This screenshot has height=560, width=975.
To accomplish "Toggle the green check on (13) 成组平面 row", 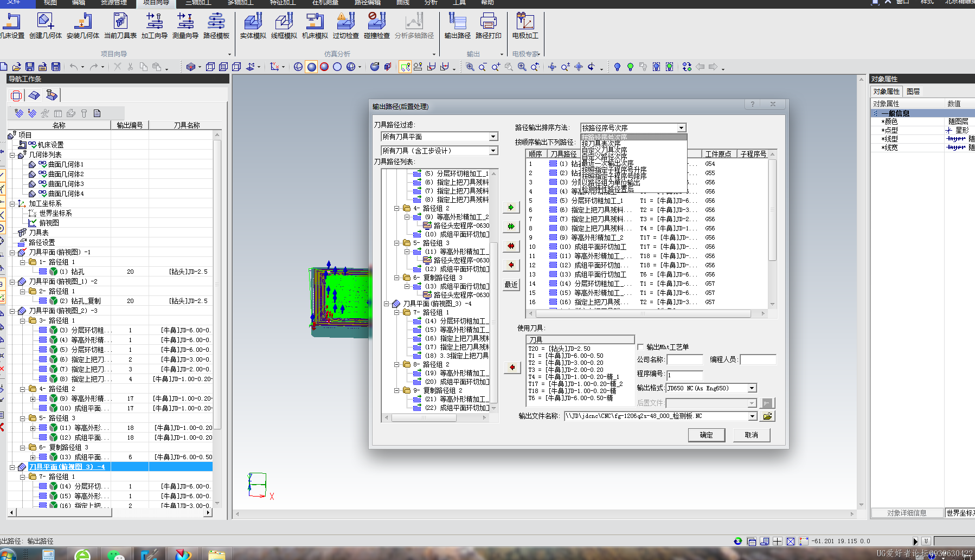I will 54,457.
